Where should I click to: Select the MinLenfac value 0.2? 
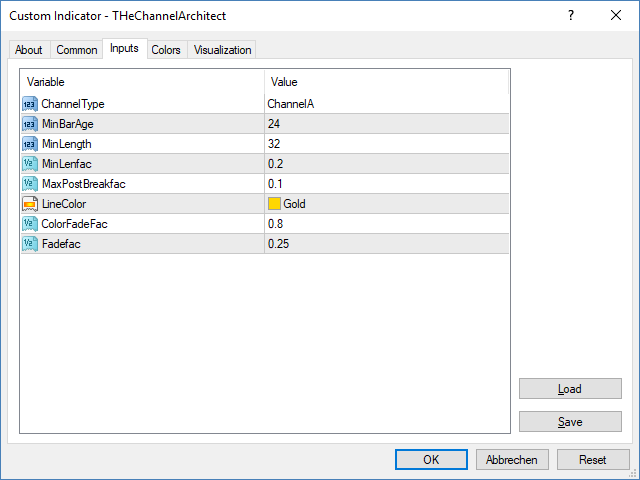click(387, 164)
